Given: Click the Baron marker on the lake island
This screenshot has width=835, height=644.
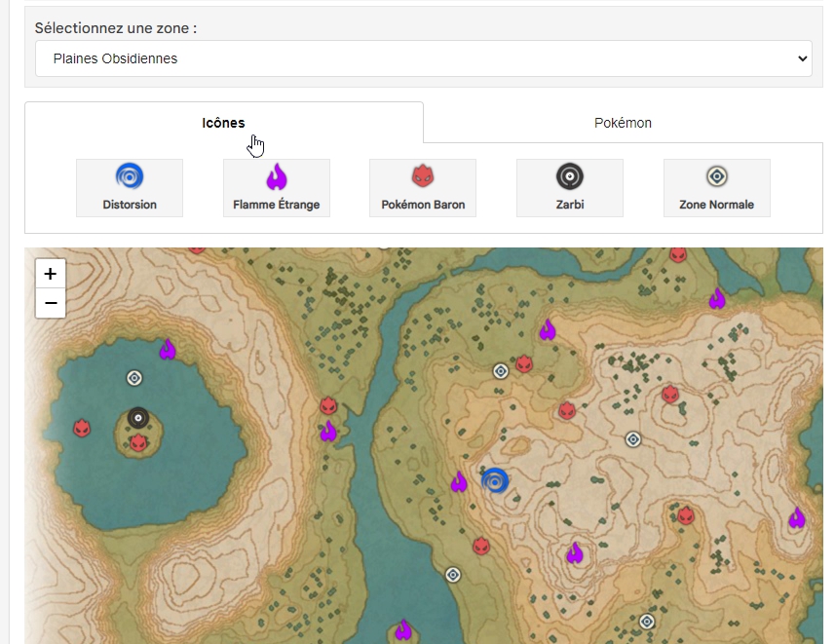Looking at the screenshot, I should [x=138, y=442].
